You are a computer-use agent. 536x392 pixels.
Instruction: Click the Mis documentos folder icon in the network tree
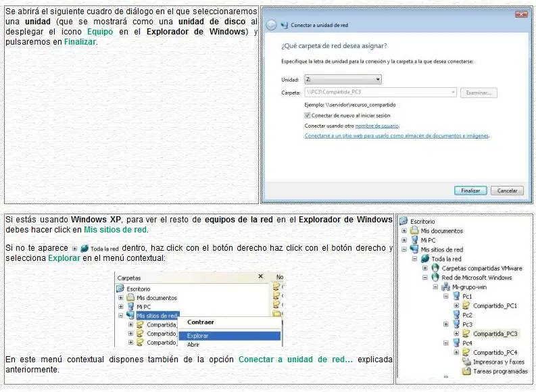(x=414, y=230)
